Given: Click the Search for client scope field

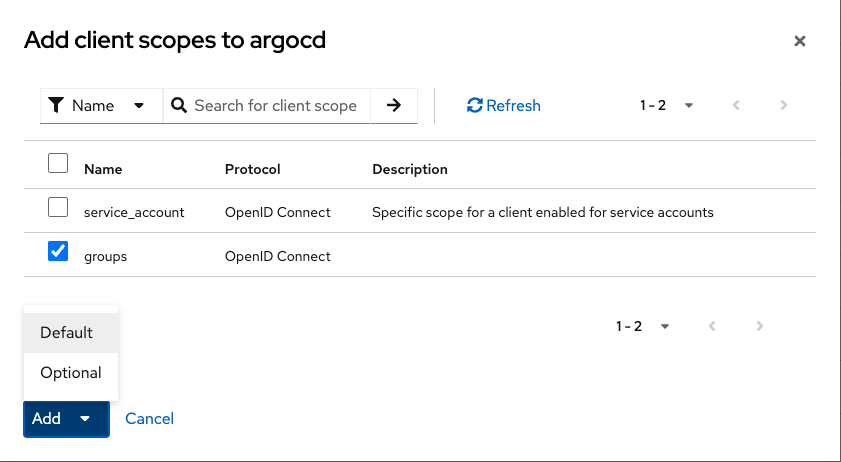Looking at the screenshot, I should (x=275, y=105).
